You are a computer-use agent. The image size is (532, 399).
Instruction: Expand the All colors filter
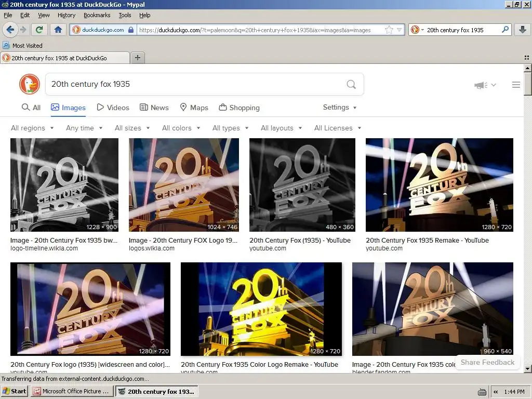[x=181, y=128]
